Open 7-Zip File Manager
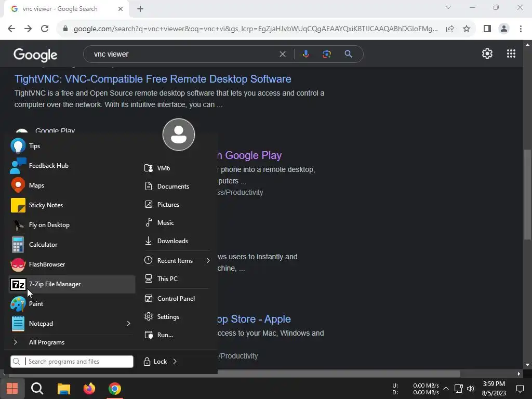Screen dimensions: 532x399 [72, 284]
